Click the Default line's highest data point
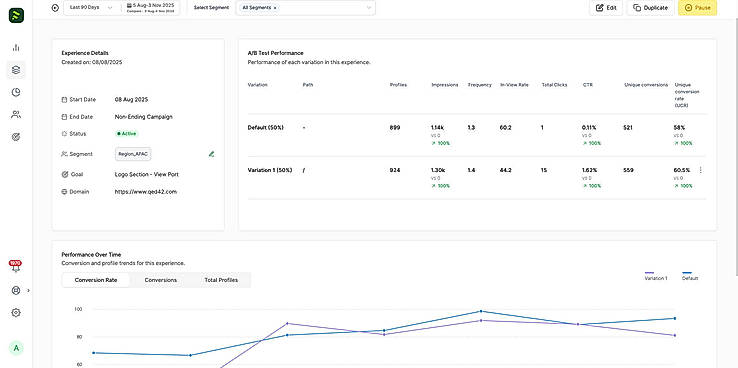Screen dimensions: 738x368 click(x=481, y=311)
